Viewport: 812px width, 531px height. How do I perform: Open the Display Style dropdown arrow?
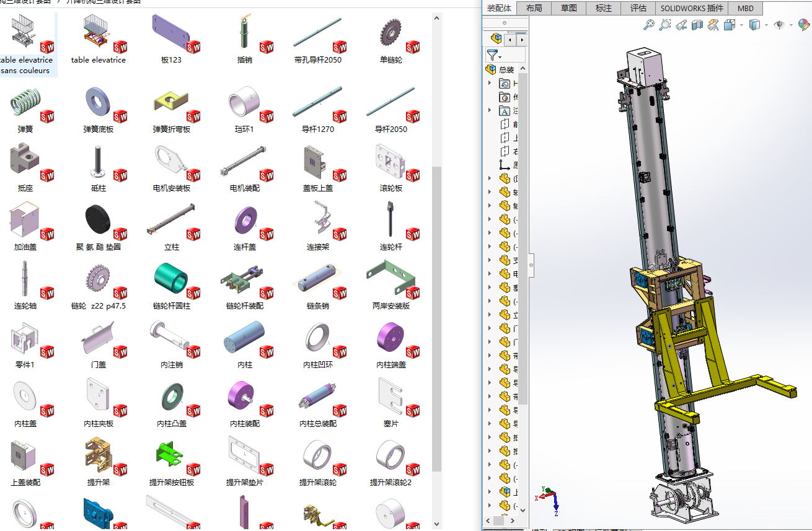coord(766,25)
